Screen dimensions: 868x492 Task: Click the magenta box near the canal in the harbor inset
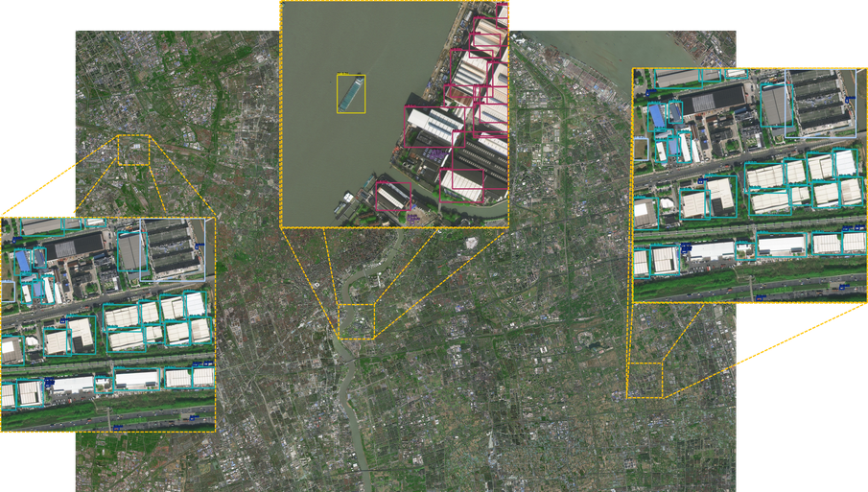(x=393, y=197)
